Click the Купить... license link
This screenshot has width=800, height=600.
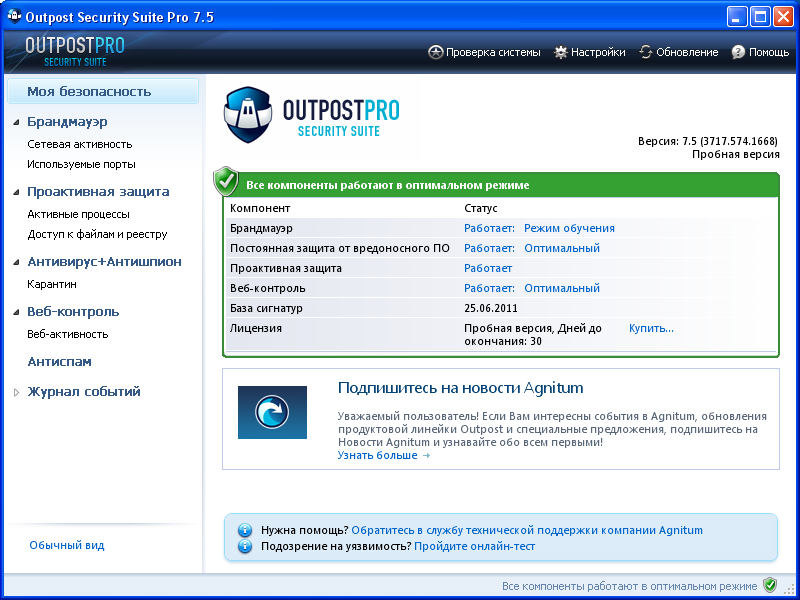pos(651,328)
